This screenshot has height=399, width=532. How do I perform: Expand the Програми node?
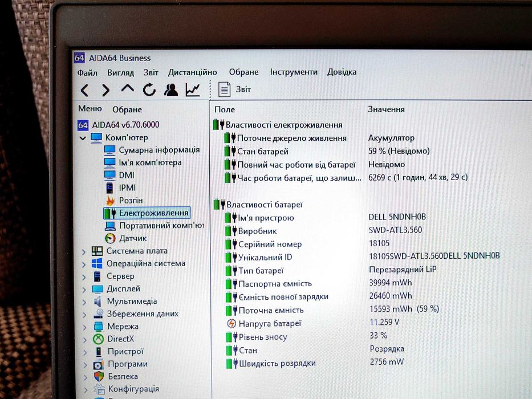coord(85,365)
